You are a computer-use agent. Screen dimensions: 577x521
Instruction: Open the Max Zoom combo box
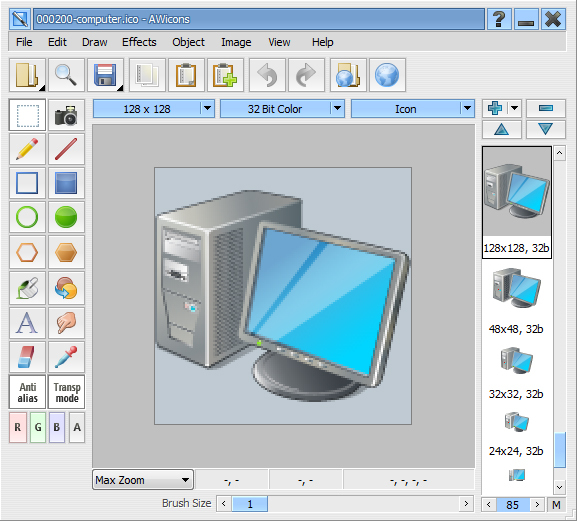[143, 480]
